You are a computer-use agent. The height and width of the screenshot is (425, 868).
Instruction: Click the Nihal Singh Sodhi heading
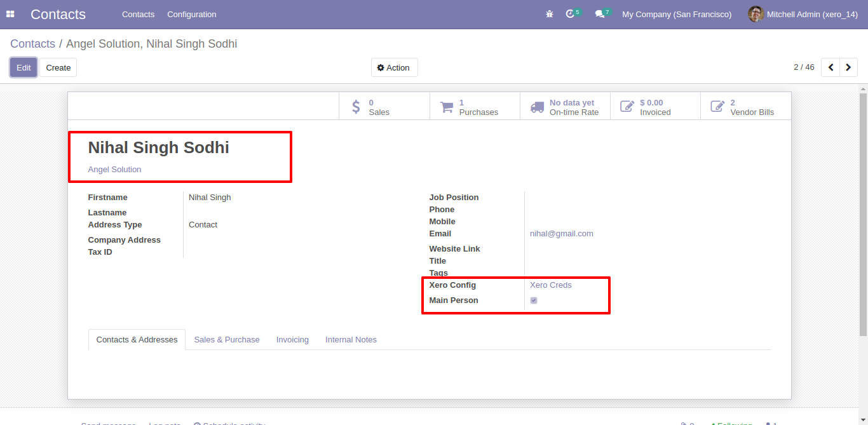coord(158,147)
